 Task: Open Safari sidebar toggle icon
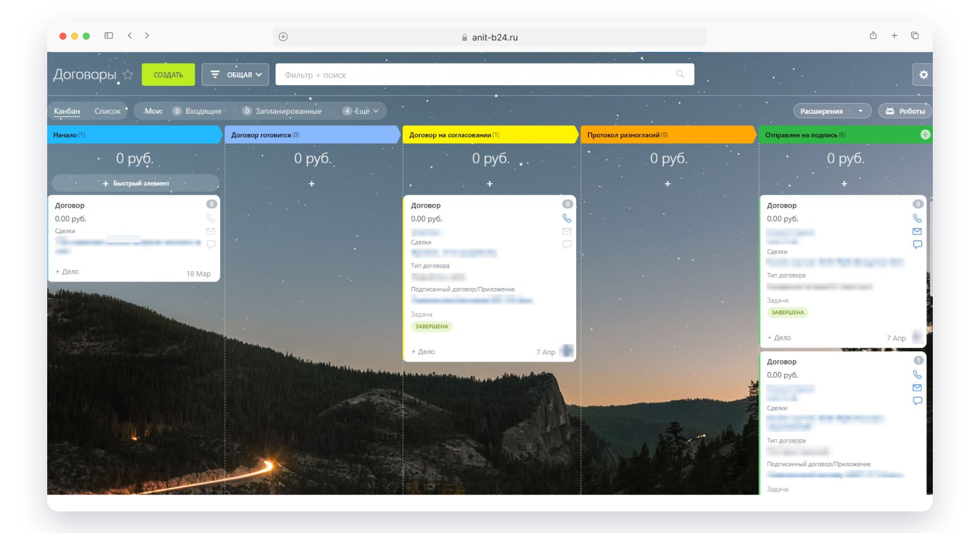[x=109, y=36]
